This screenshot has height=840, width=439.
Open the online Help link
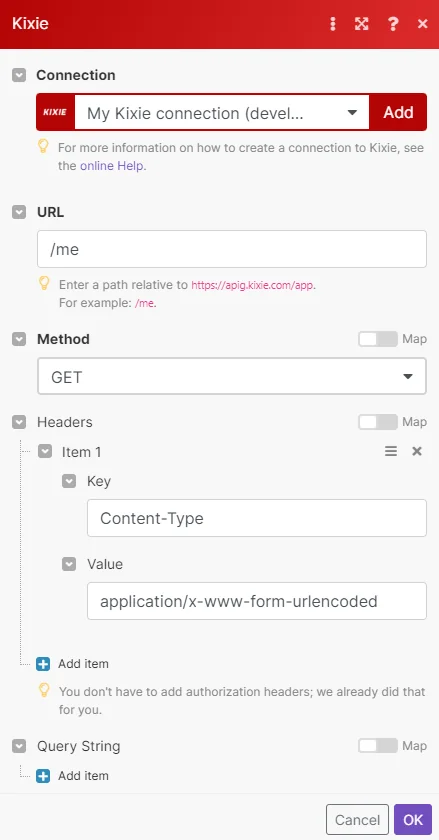(x=112, y=166)
